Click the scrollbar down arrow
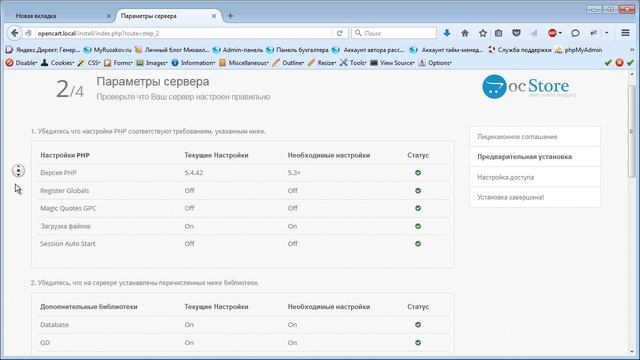 click(x=631, y=352)
